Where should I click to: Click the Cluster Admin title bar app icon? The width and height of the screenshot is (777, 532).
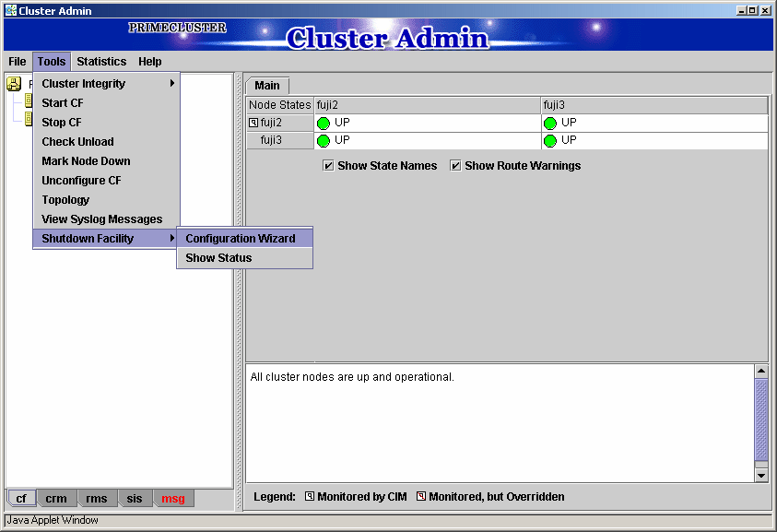tap(10, 10)
